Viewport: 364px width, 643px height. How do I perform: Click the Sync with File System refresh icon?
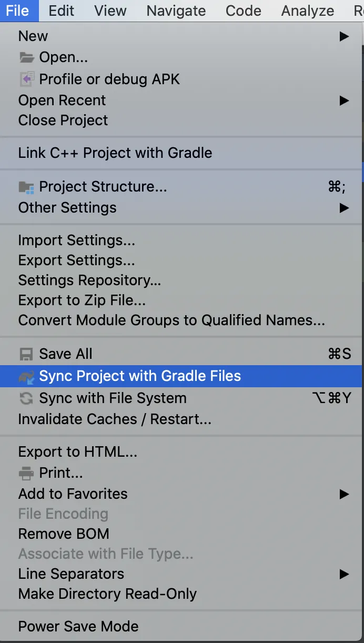pos(26,398)
